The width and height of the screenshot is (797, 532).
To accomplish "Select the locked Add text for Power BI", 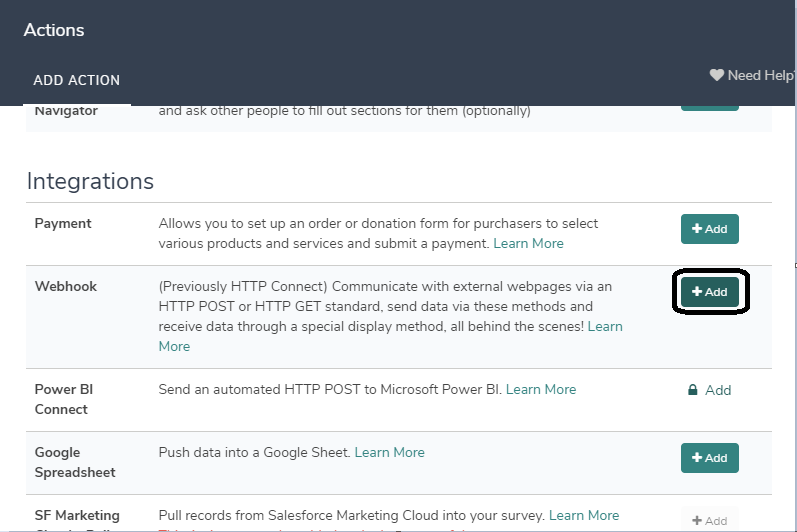I will coord(718,390).
